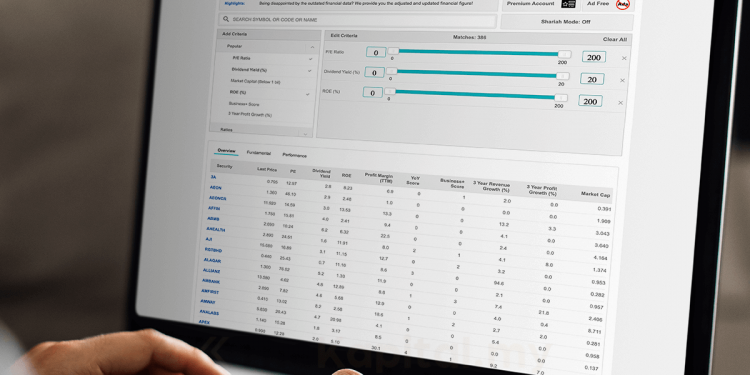Viewport: 750px width, 375px height.
Task: Sort table by Dividend Yield column header
Action: 321,173
